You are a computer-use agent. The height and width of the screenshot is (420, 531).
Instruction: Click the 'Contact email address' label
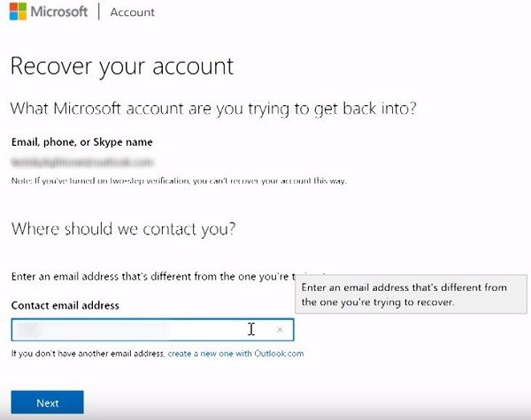click(65, 306)
